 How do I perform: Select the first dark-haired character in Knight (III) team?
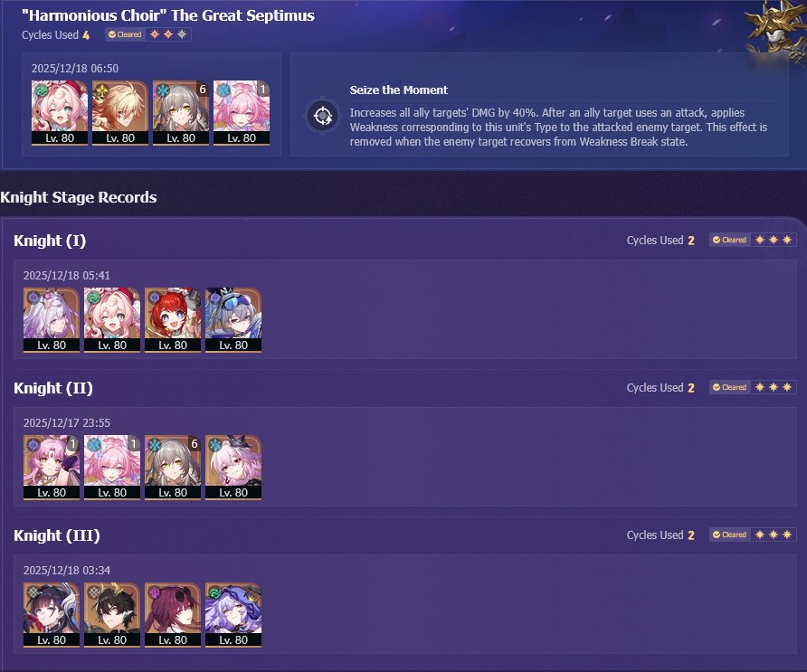(52, 615)
